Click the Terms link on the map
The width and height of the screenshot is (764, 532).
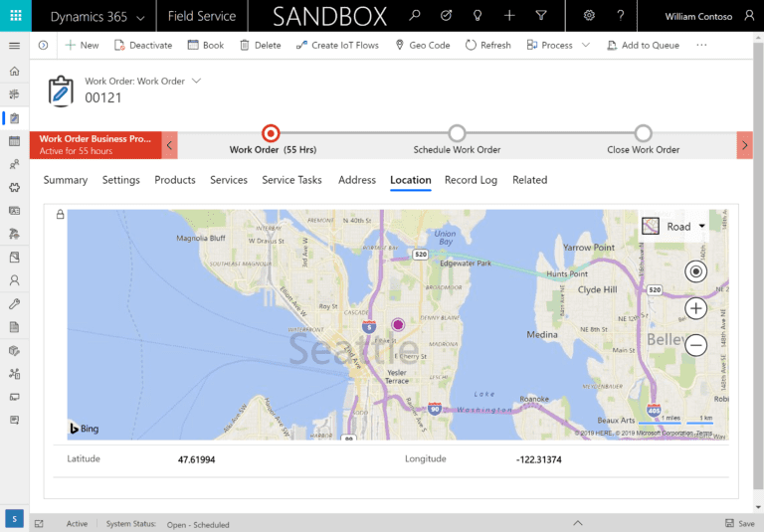point(703,433)
